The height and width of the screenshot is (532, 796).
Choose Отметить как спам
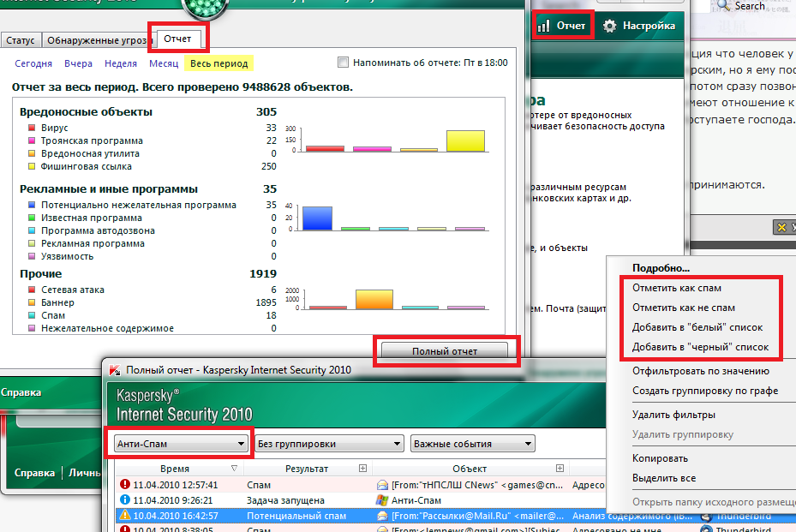tap(677, 288)
